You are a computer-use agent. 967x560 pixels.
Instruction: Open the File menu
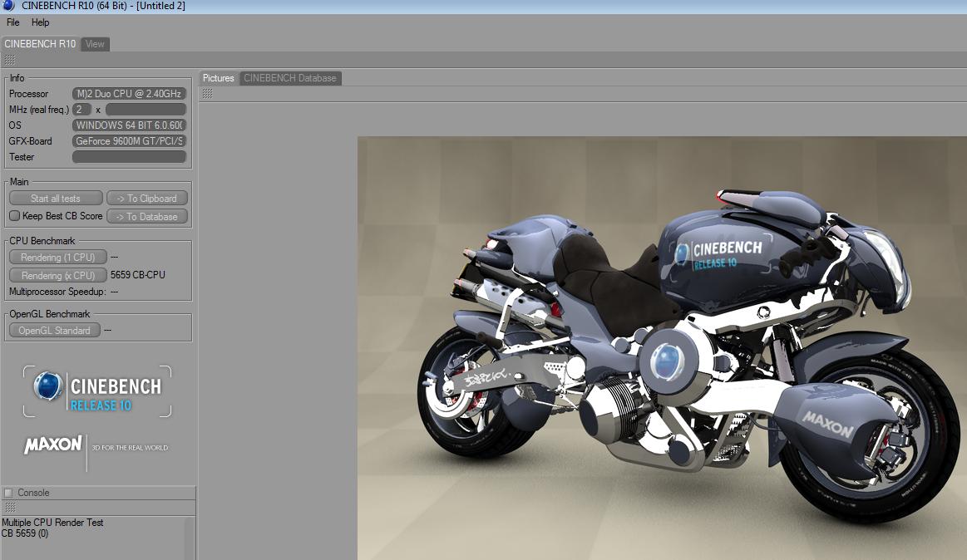pyautogui.click(x=13, y=22)
